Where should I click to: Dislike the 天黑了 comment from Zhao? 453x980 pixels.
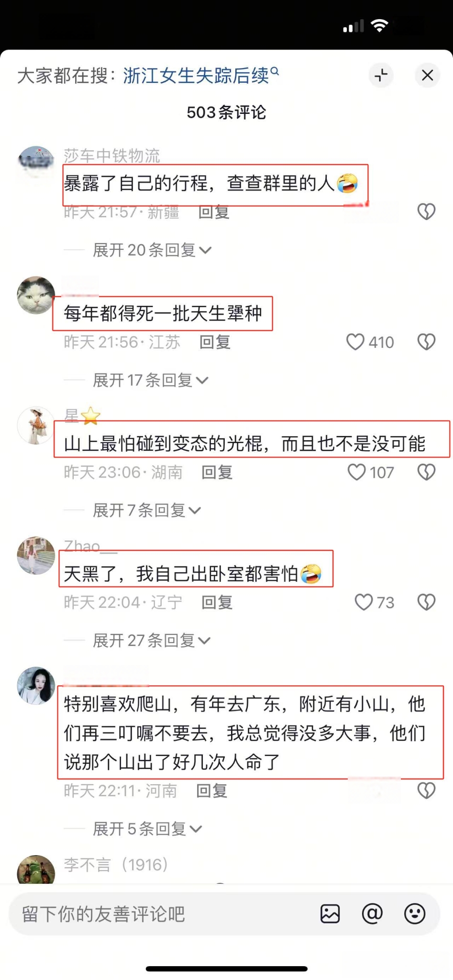tap(426, 602)
